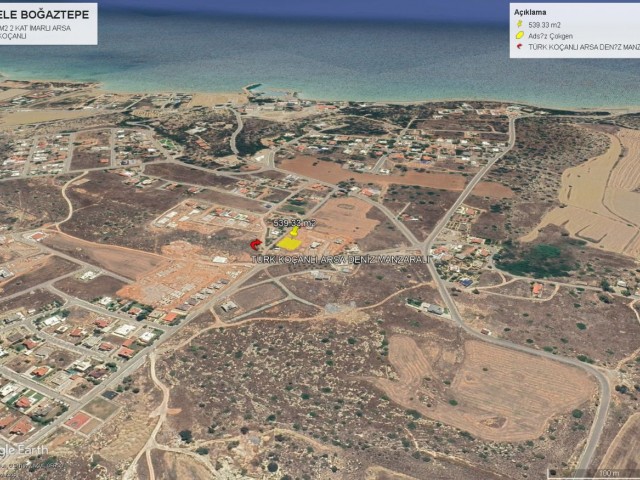The image size is (640, 480).
Task: Select the yellow highlighted plot polygon
Action: pyautogui.click(x=289, y=244)
